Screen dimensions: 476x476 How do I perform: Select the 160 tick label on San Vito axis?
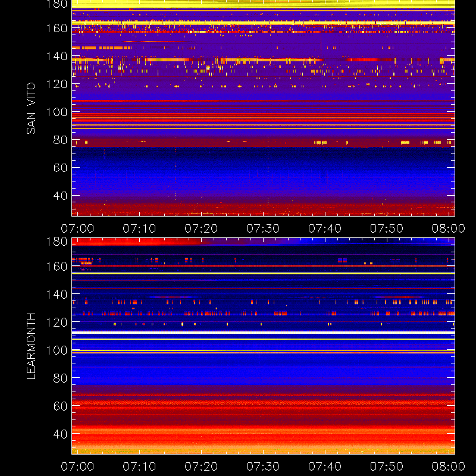(57, 28)
